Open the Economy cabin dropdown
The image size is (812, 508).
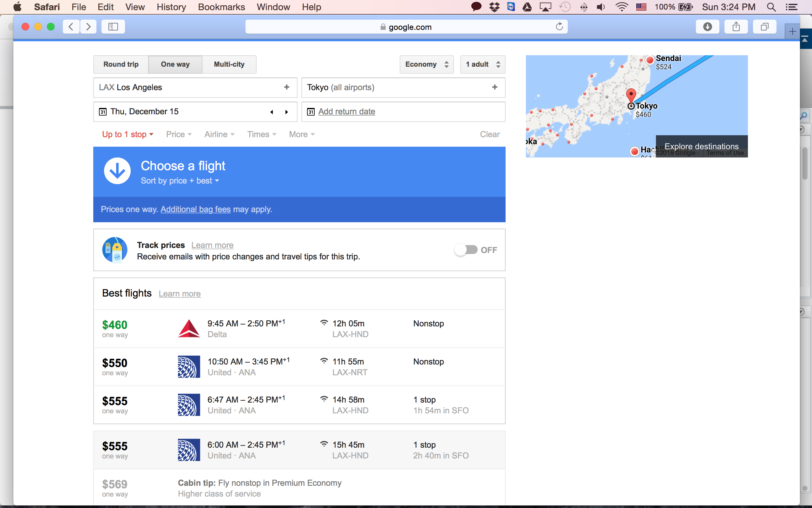427,64
